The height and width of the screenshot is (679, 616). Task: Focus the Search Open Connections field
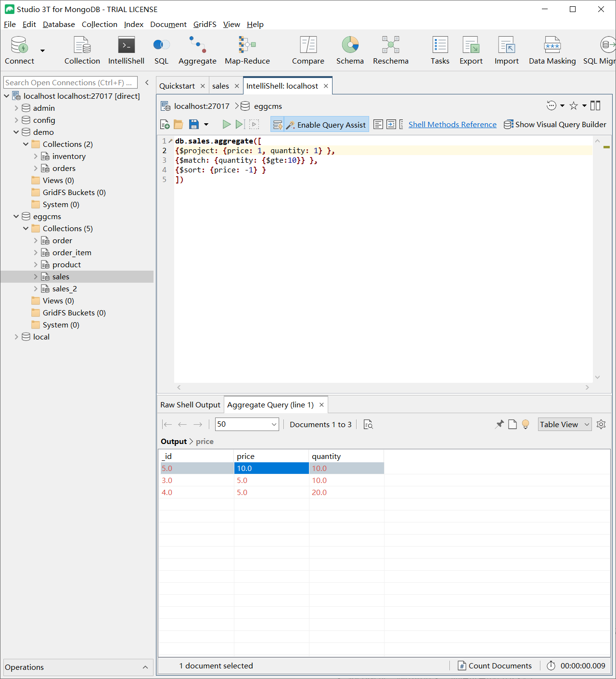click(x=70, y=83)
